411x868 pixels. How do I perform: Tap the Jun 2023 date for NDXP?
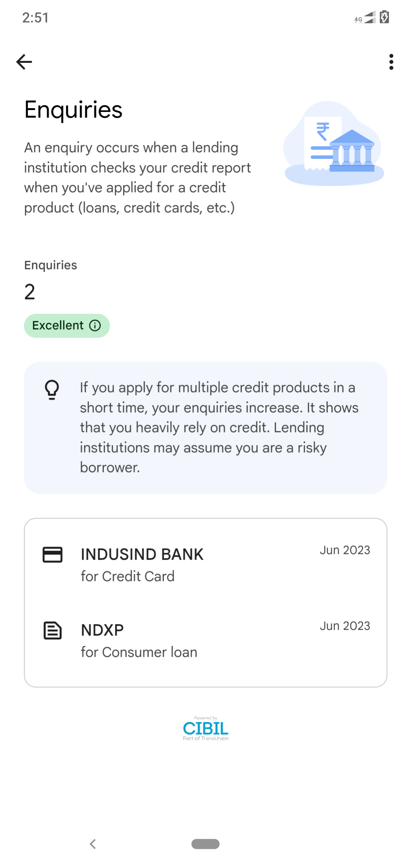(x=345, y=626)
